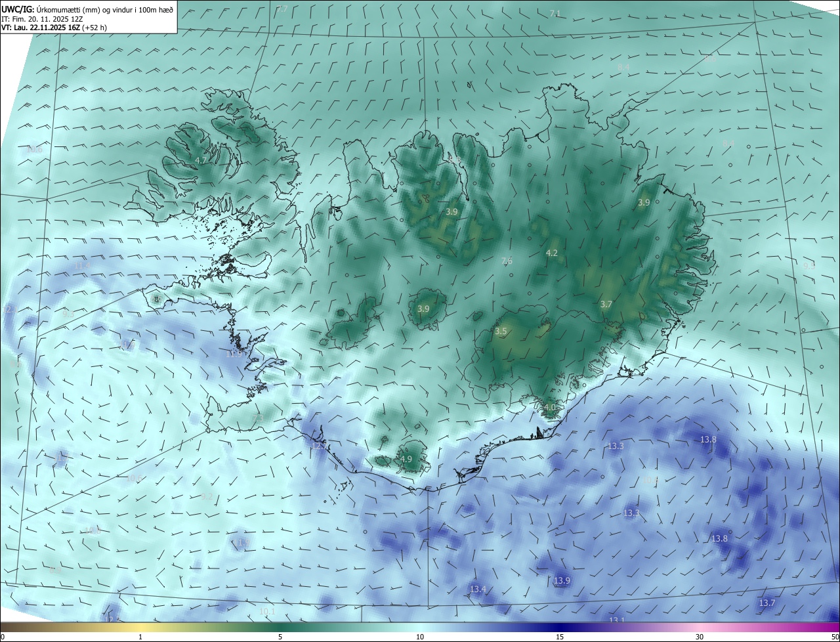
Task: Click the 3.5 value on the map
Action: (501, 332)
